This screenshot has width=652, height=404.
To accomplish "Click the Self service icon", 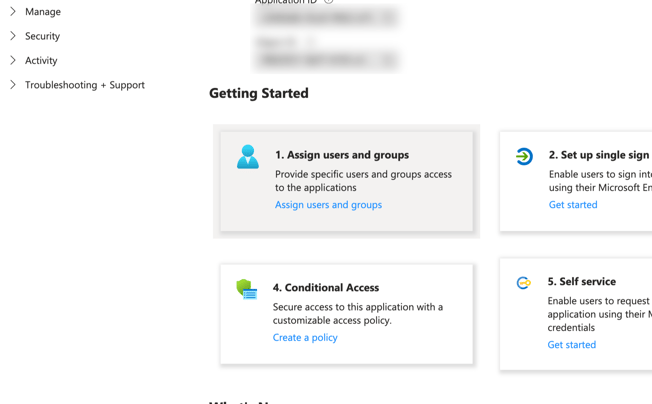I will click(524, 283).
